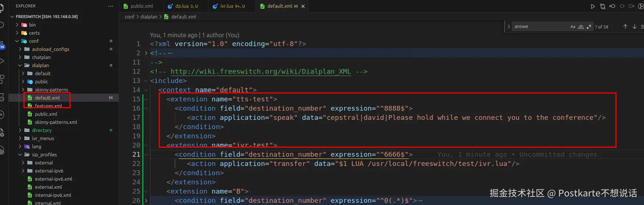Click the lang folder icon
Image resolution: width=644 pixels, height=205 pixels.
point(27,146)
